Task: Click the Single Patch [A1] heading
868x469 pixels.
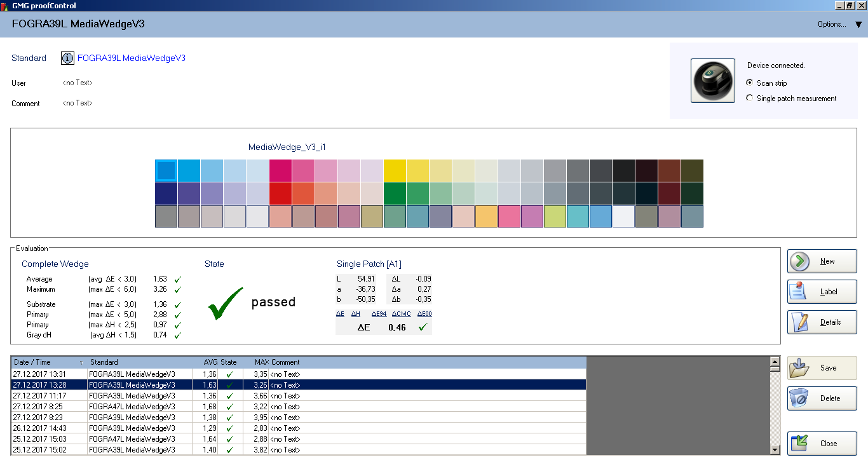Action: pyautogui.click(x=369, y=264)
